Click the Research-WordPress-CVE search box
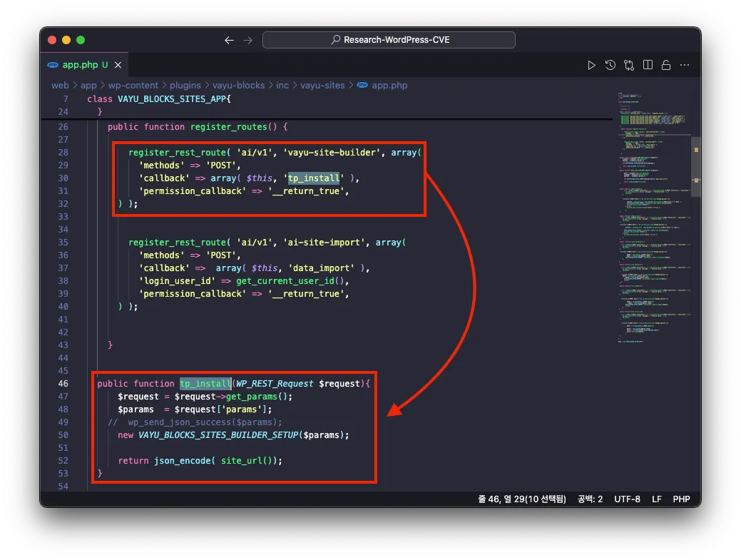Screen dimensions: 741x560 pyautogui.click(x=389, y=40)
